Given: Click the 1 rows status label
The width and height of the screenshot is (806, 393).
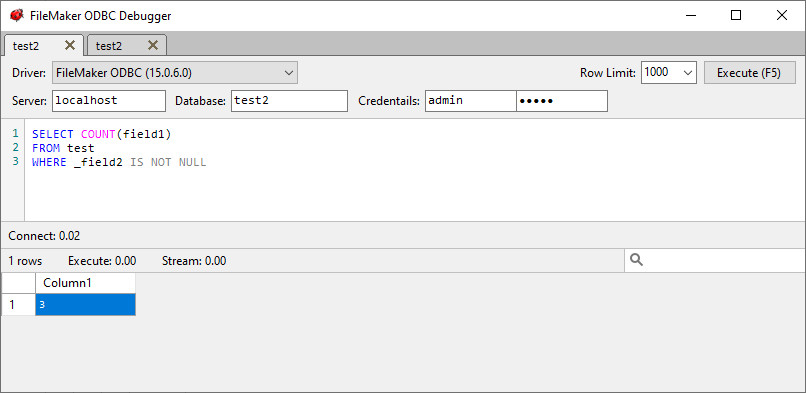Looking at the screenshot, I should pos(25,261).
